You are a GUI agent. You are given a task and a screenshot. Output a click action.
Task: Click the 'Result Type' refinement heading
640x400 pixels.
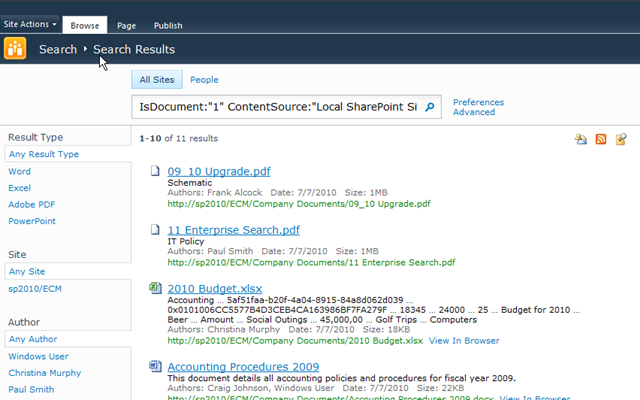tap(36, 137)
